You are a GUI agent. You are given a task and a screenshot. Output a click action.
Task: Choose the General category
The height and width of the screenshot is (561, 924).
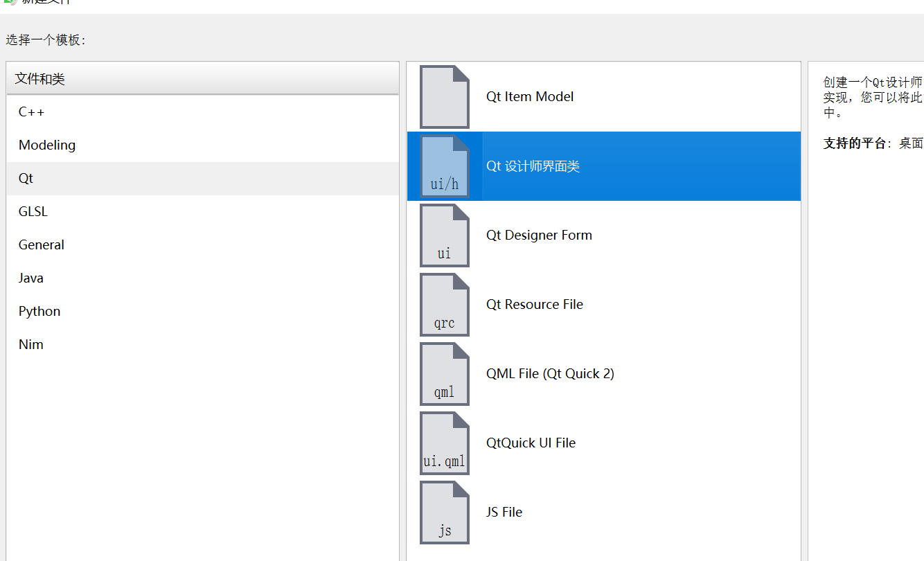click(203, 245)
